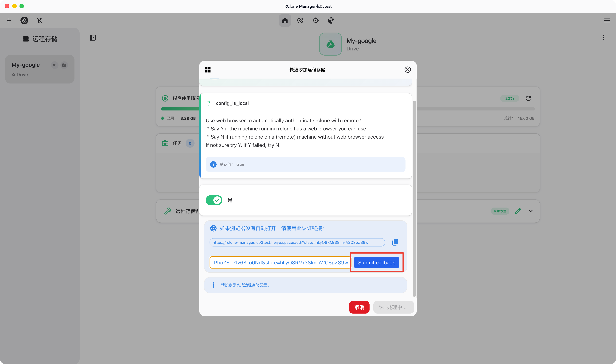Click the auth URL link field
The image size is (616, 364).
coord(297,242)
